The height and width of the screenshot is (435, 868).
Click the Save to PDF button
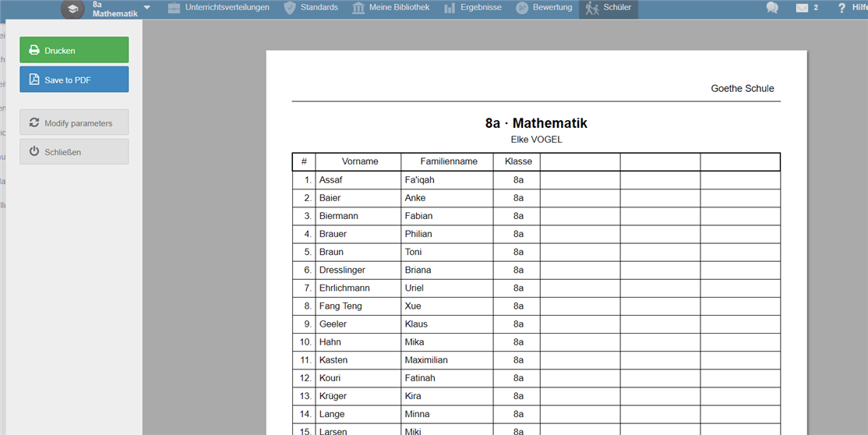[74, 80]
